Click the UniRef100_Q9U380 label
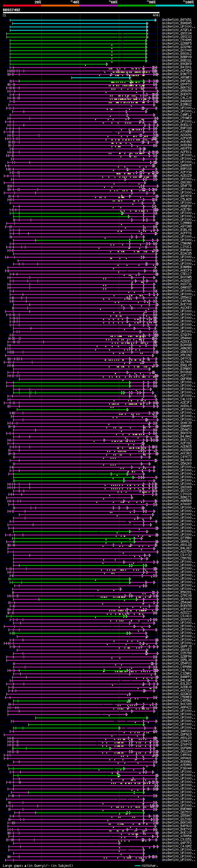 (177, 182)
